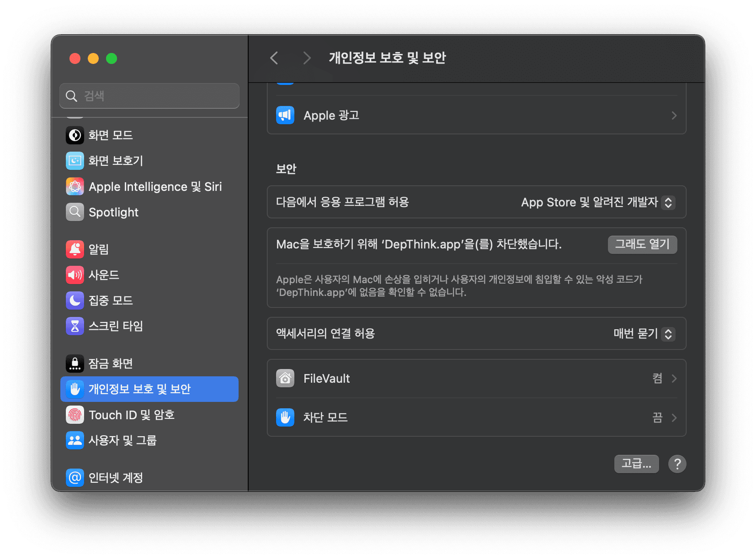Open the 다음에서 응용 프로그램 허용 popup menu
Screen dimensions: 756x559
point(598,202)
